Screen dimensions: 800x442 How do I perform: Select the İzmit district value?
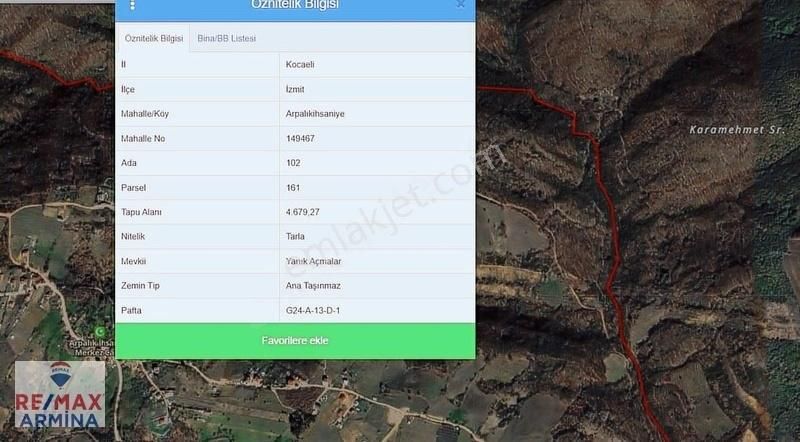coord(295,89)
